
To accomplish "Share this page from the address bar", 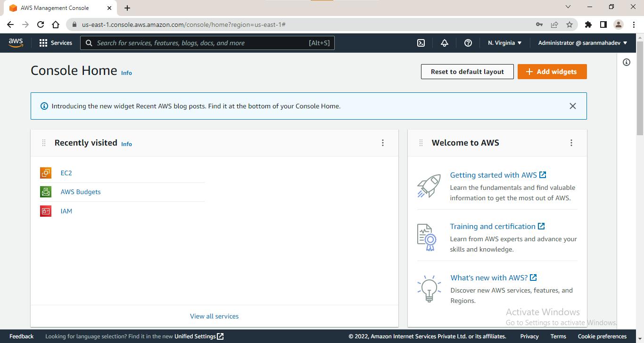I will [x=554, y=24].
